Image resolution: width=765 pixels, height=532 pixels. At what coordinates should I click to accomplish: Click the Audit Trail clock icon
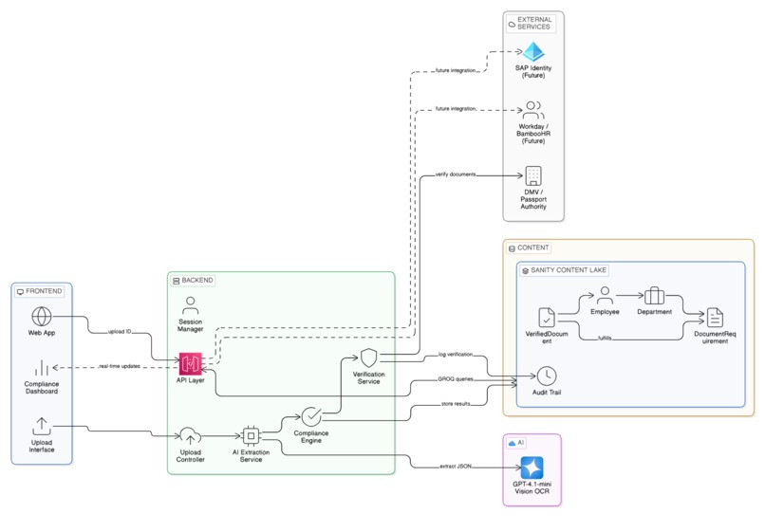pos(547,376)
